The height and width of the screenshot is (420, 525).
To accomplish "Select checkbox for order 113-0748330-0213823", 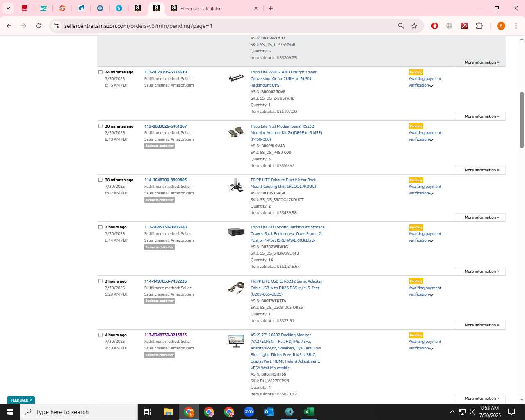I will [100, 335].
